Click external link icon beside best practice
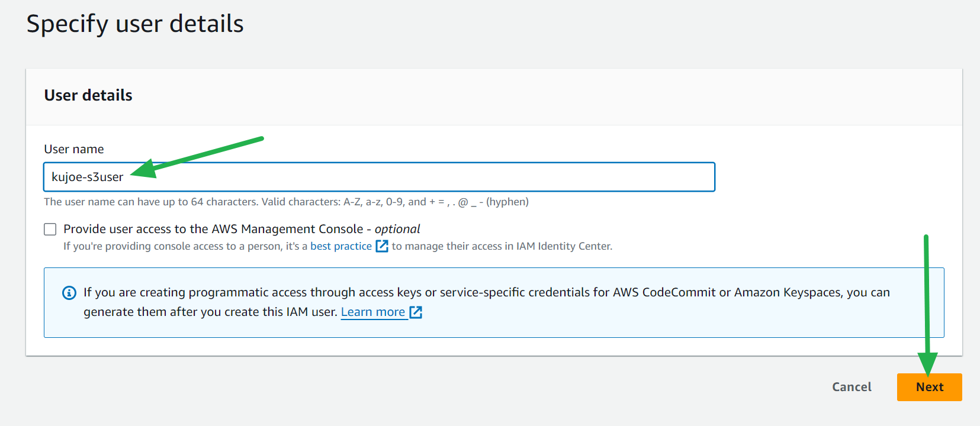The image size is (980, 426). [382, 246]
